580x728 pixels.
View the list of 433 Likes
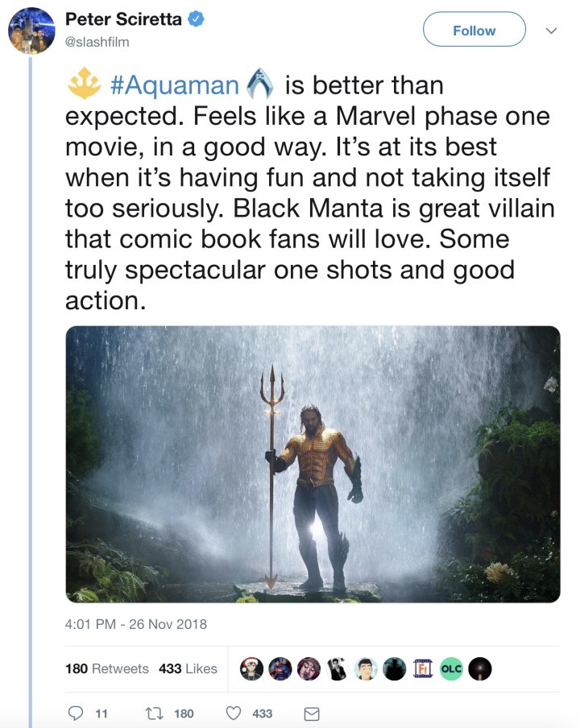click(x=188, y=668)
